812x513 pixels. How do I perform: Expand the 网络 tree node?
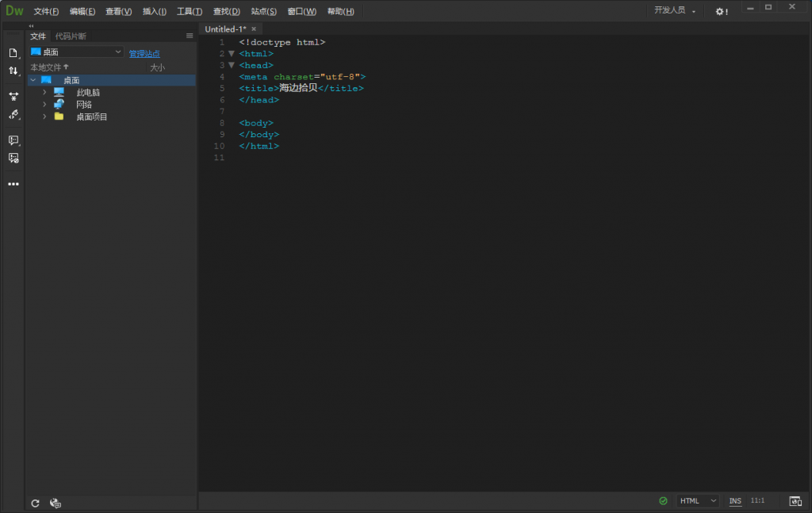point(44,104)
